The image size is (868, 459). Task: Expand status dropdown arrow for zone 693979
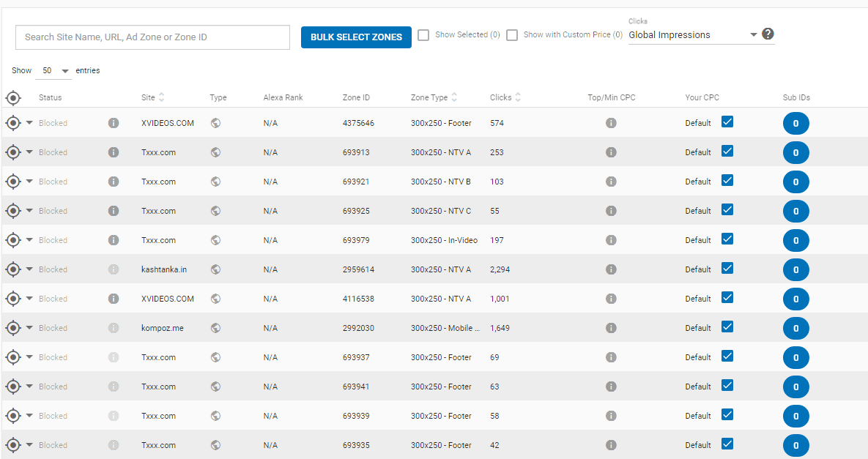pos(29,240)
